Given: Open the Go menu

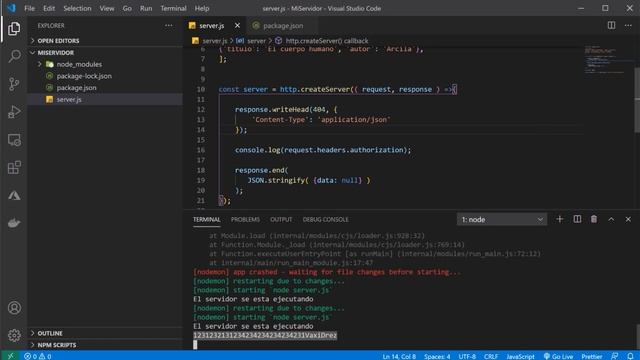Looking at the screenshot, I should pos(127,8).
